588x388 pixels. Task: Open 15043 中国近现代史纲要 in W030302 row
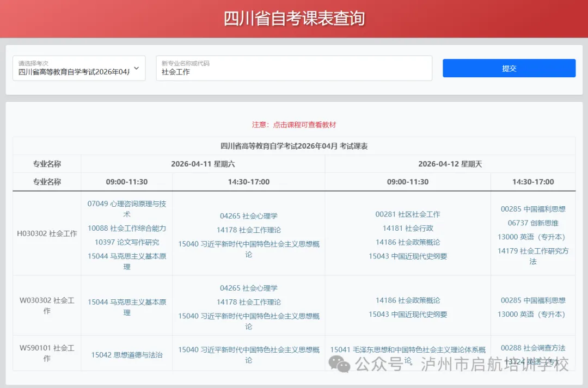(408, 315)
